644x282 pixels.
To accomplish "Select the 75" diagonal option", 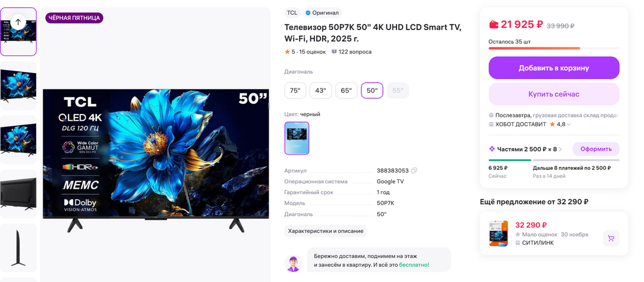I will coord(295,91).
